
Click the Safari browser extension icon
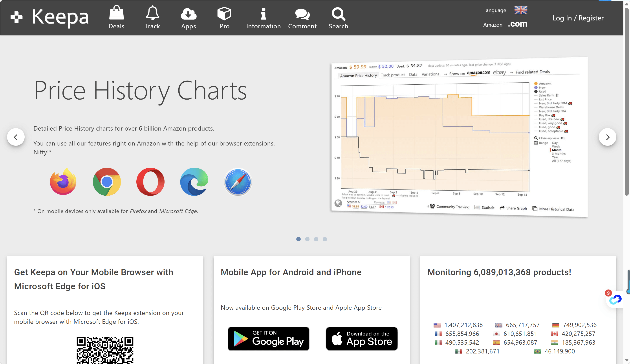click(x=238, y=182)
